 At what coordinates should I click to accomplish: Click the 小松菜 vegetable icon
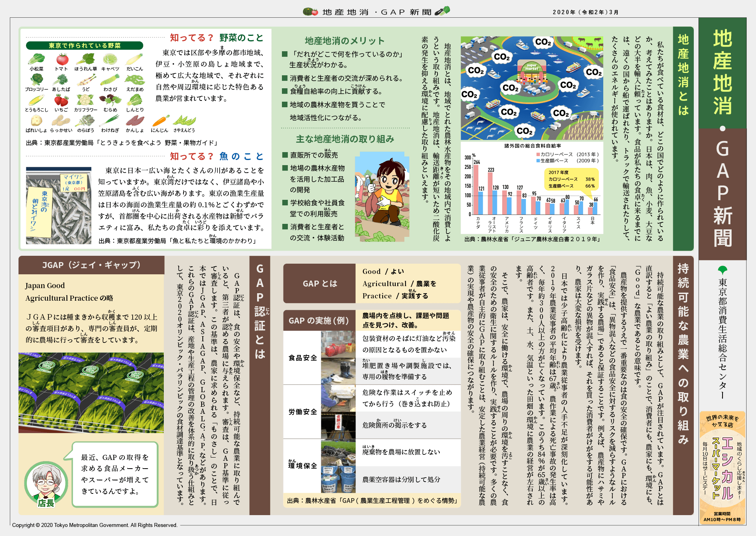tap(36, 59)
